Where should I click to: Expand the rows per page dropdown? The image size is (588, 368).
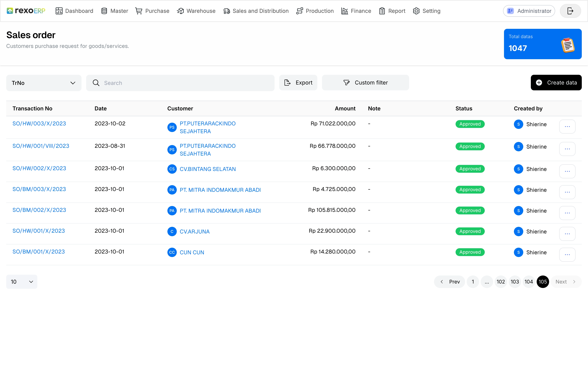point(22,282)
